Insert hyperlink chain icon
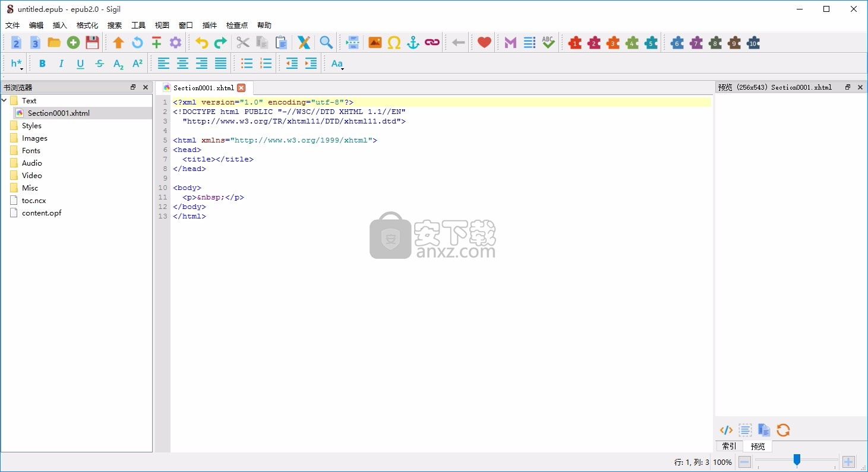This screenshot has height=472, width=868. coord(432,43)
